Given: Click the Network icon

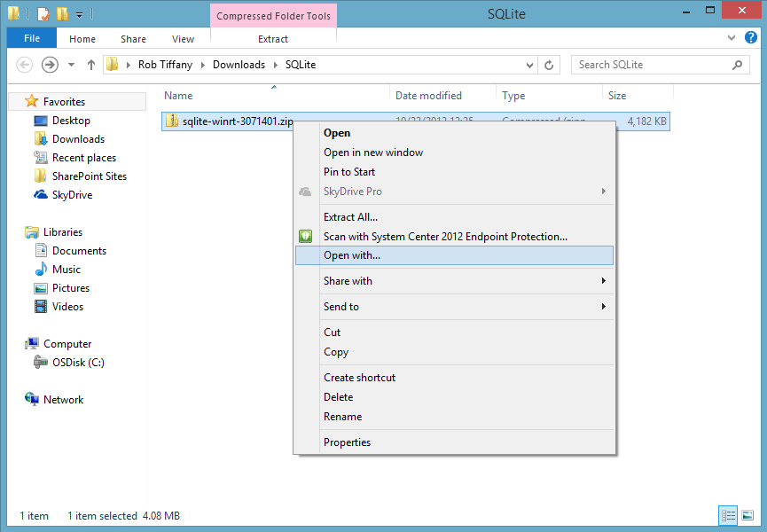Looking at the screenshot, I should (32, 399).
